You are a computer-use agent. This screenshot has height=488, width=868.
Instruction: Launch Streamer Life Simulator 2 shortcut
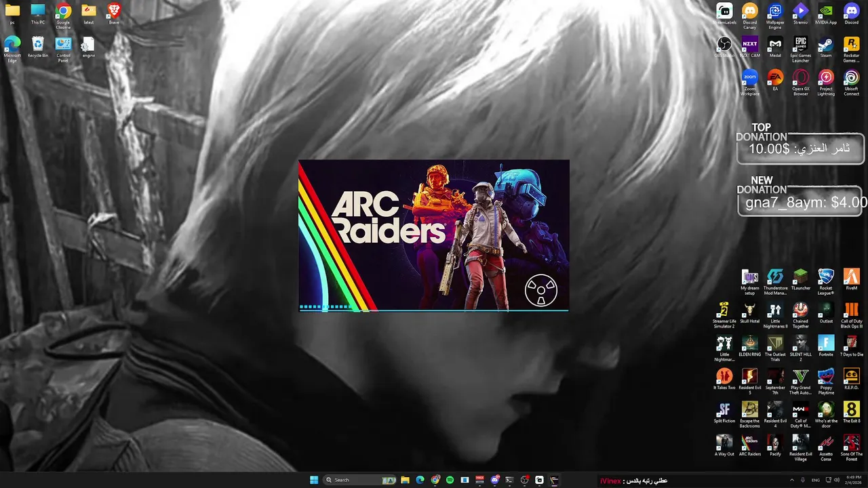click(x=724, y=314)
